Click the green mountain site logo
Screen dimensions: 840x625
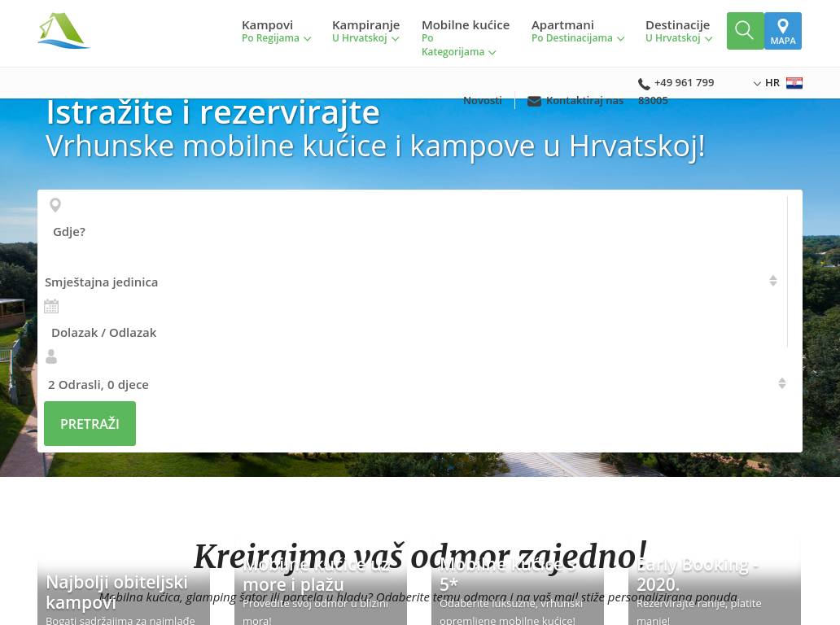(63, 31)
